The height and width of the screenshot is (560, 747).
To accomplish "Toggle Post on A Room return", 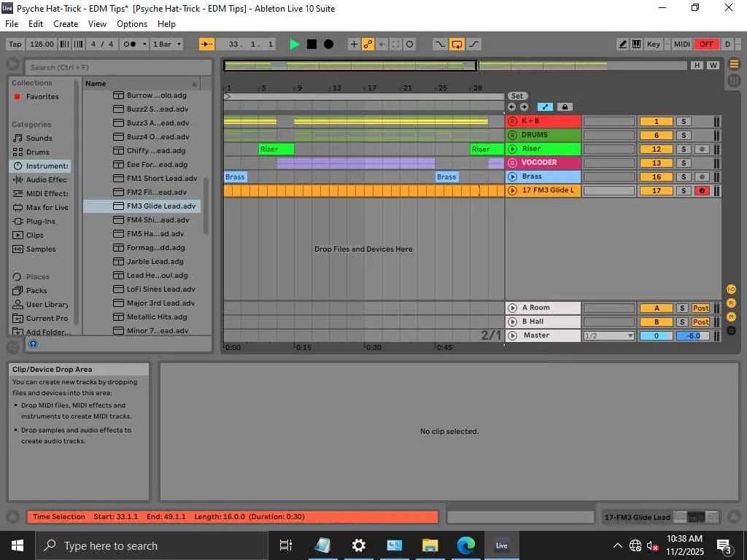I will point(700,308).
